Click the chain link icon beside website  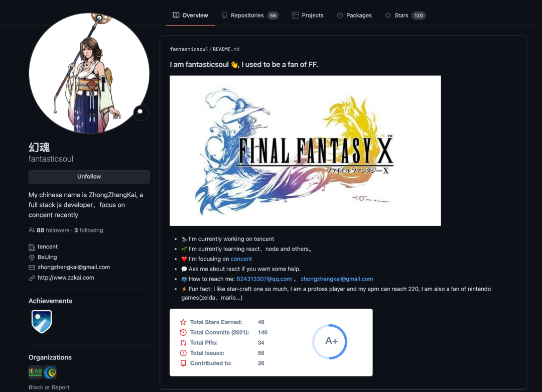click(x=32, y=278)
